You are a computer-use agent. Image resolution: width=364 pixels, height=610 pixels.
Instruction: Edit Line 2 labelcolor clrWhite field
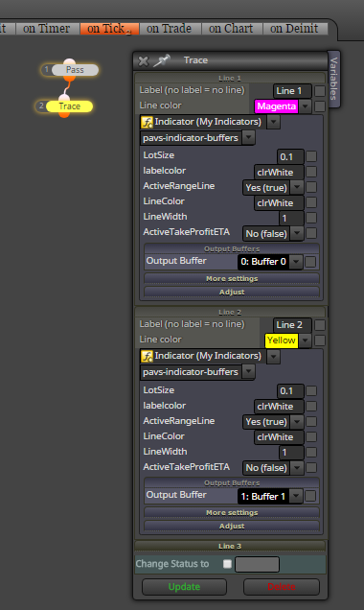[279, 406]
